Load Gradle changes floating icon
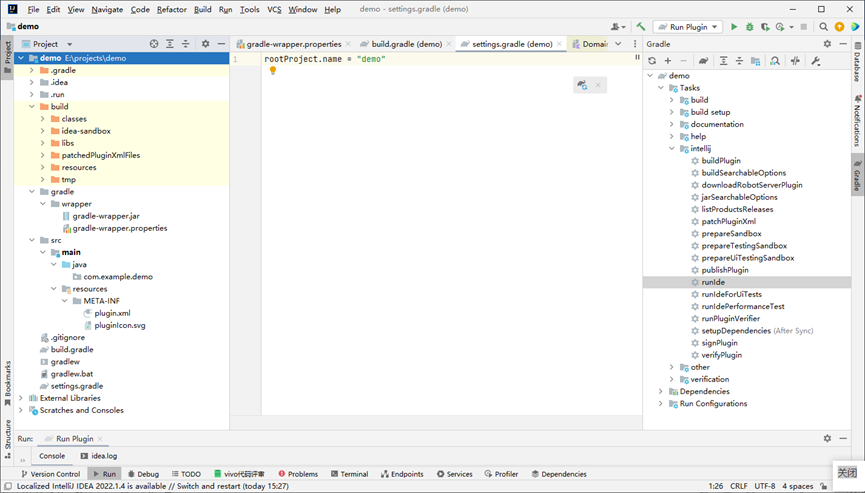The width and height of the screenshot is (865, 493). coord(582,85)
